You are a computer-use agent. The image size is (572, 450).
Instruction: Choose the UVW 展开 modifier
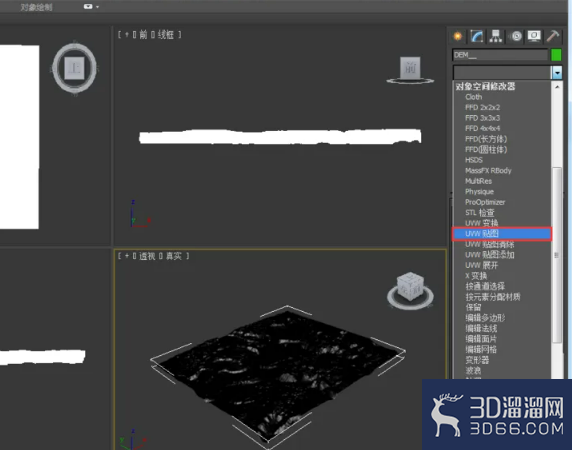pos(482,265)
